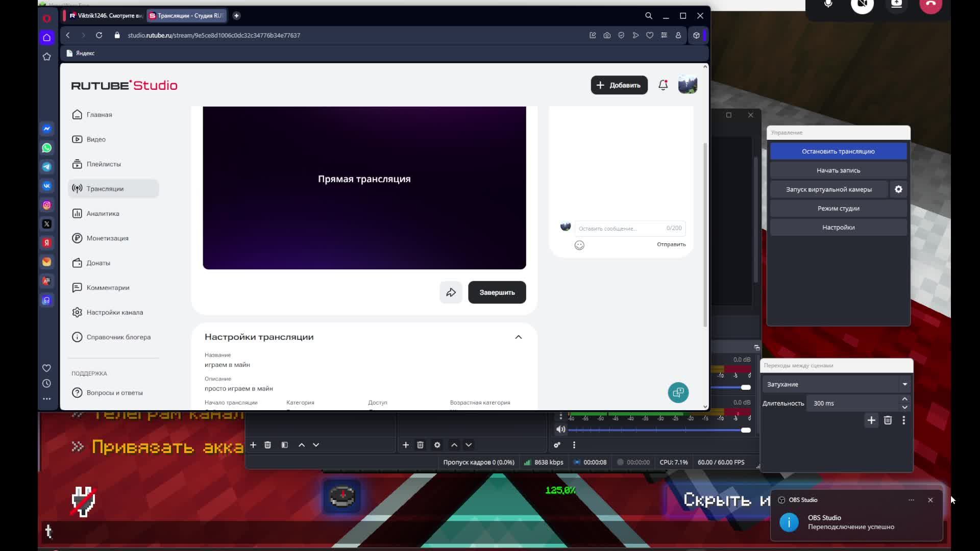Open the emoji picker in chat
The height and width of the screenshot is (551, 980).
[579, 245]
